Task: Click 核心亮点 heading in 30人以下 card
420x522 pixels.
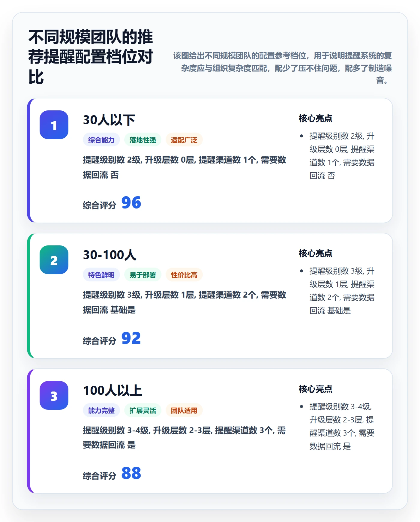Action: (315, 118)
